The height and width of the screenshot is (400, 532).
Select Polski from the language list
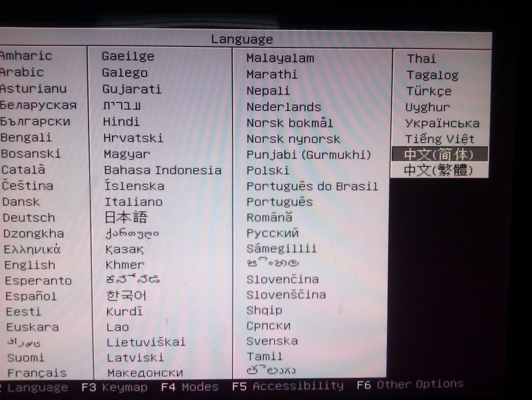point(267,171)
